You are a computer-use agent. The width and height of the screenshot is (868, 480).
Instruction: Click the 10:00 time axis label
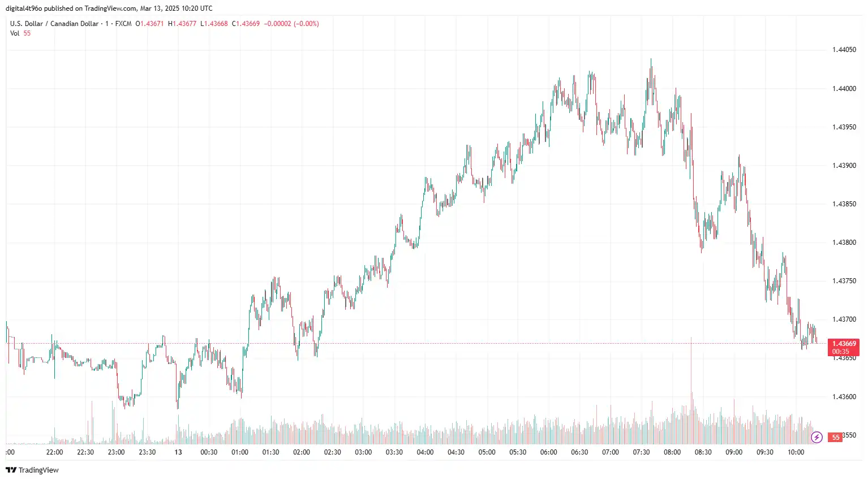pos(796,452)
